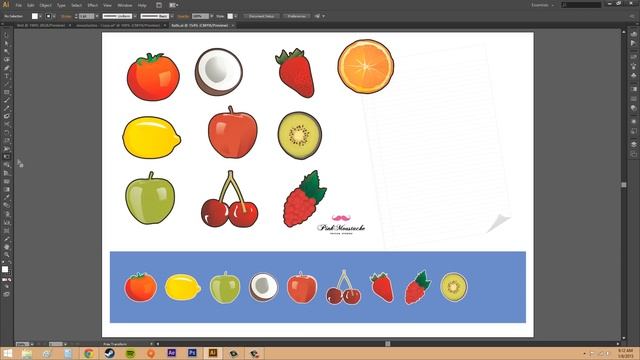Screen dimensions: 640x360
Task: Select the Zoom tool
Action: [x=6, y=255]
